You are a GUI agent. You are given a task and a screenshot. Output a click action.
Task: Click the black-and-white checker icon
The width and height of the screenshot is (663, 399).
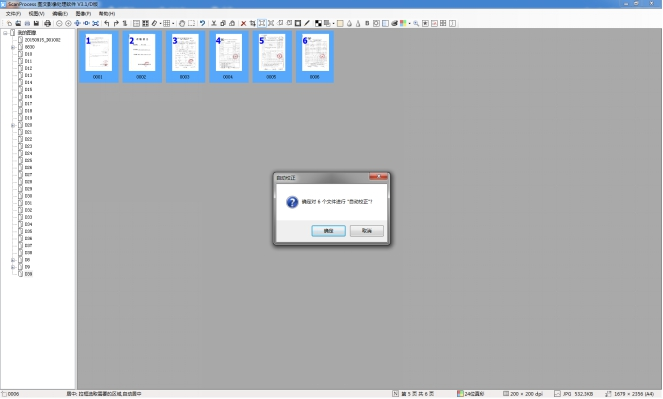coord(318,23)
